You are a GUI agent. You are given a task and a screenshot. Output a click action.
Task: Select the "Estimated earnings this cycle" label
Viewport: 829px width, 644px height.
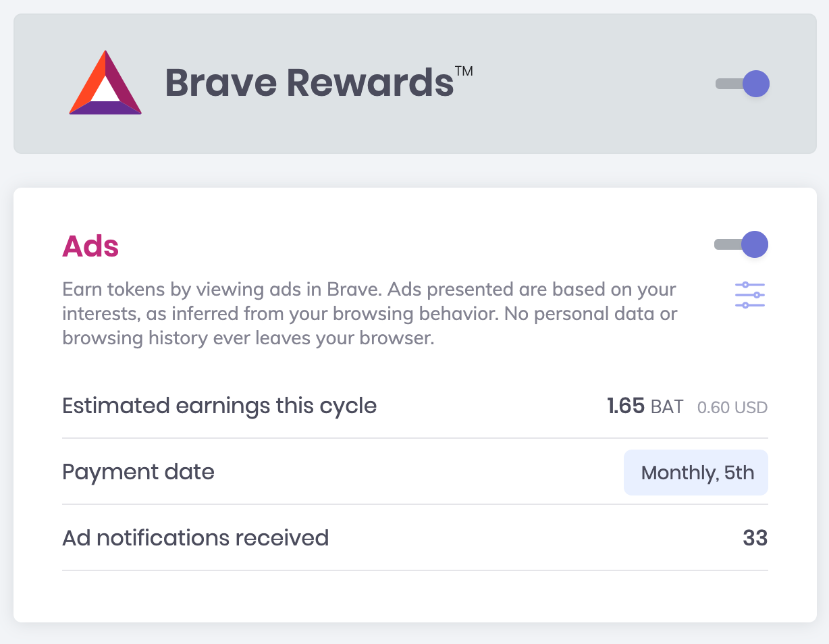(219, 406)
